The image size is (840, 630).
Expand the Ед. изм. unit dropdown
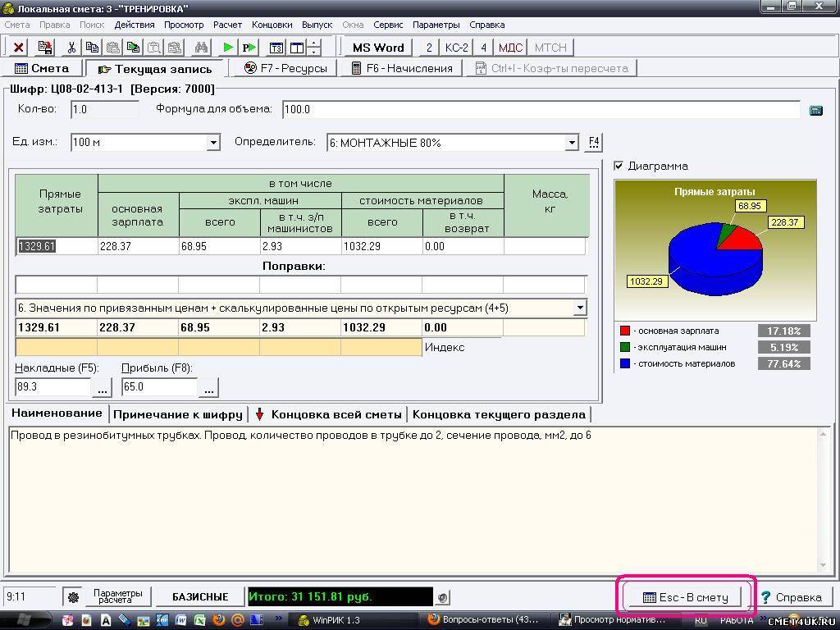(213, 143)
